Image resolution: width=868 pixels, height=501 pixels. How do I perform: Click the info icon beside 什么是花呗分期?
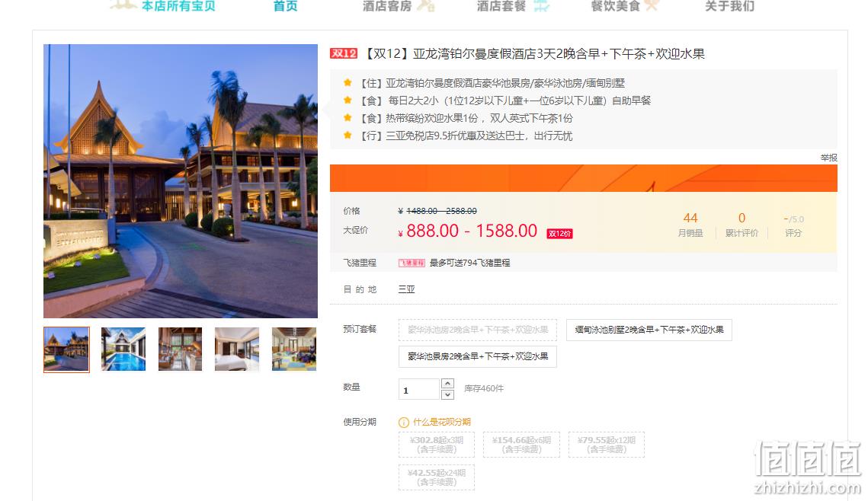point(404,422)
